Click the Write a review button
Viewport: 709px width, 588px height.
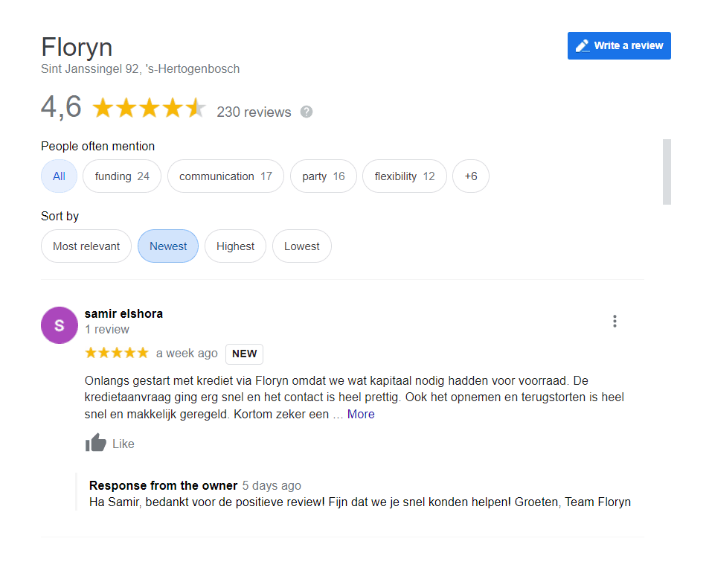coord(619,45)
